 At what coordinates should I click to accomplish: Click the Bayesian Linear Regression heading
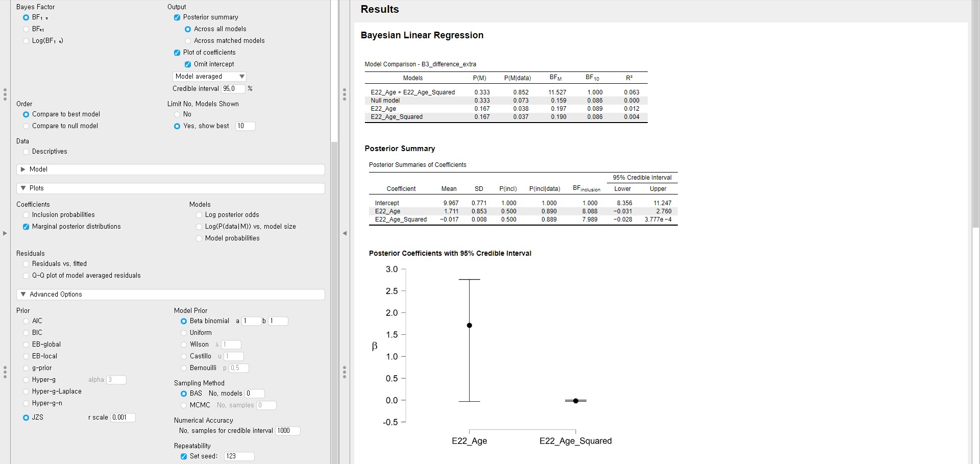point(422,35)
